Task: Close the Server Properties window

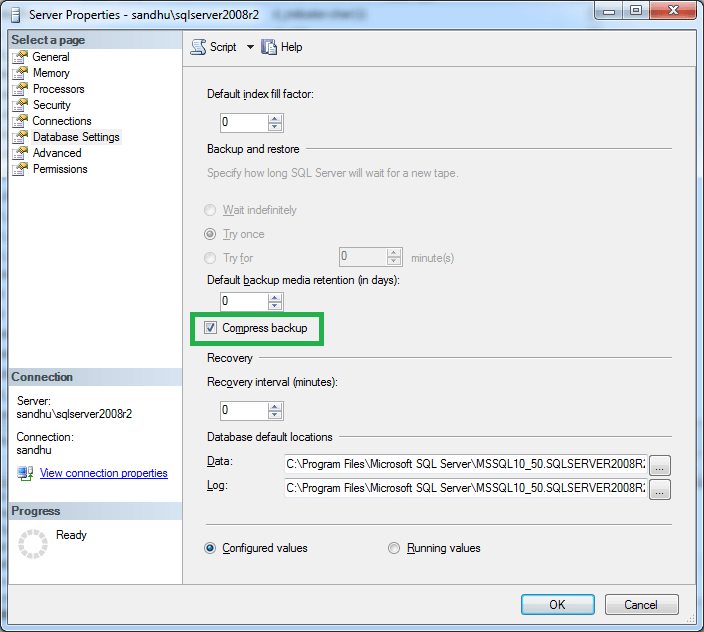Action: 673,10
